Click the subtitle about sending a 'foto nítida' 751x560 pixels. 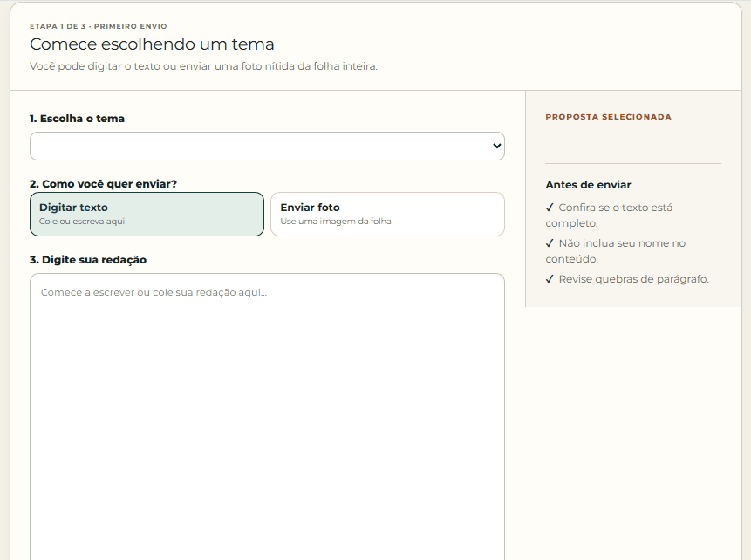pyautogui.click(x=203, y=66)
